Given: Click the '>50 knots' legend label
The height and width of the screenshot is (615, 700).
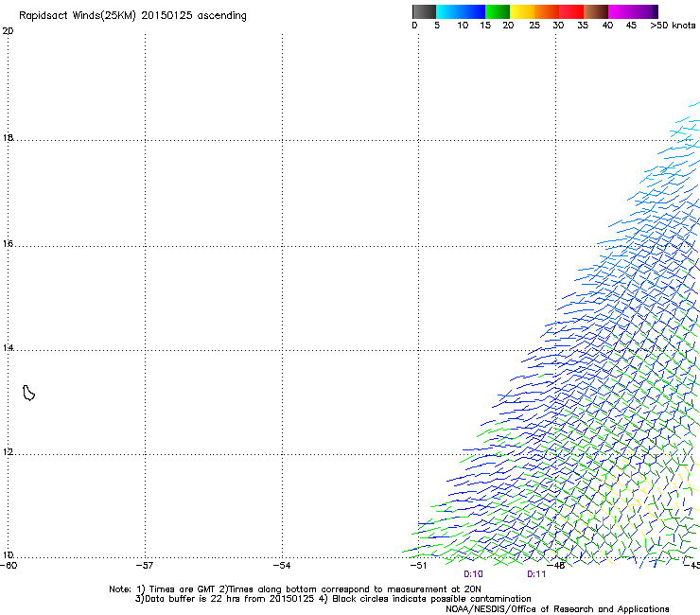Looking at the screenshot, I should coord(673,26).
